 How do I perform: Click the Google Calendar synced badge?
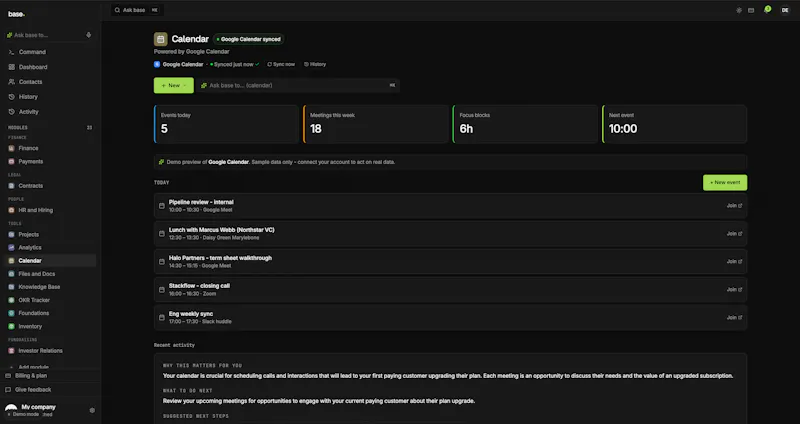tap(249, 39)
